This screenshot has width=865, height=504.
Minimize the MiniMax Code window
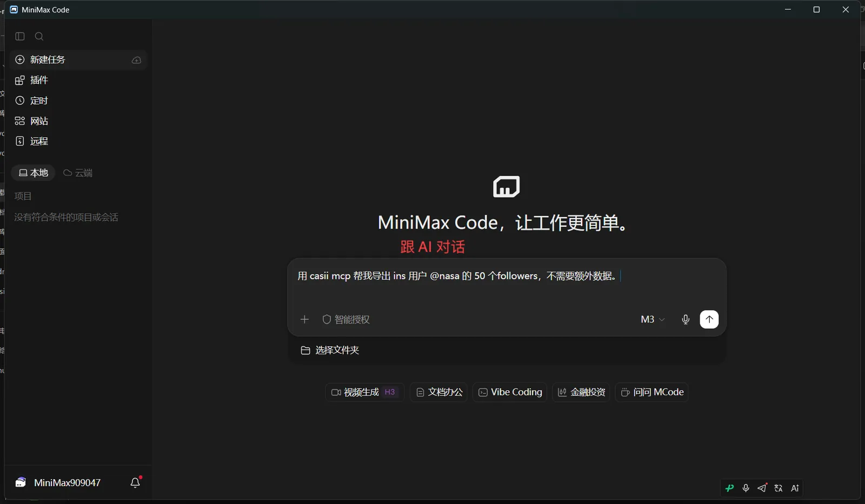pyautogui.click(x=788, y=10)
